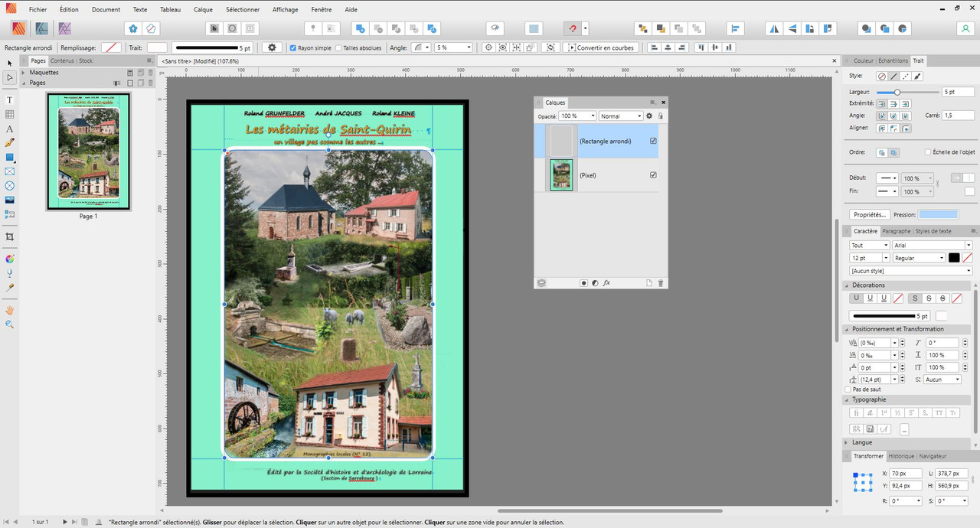The image size is (980, 528).
Task: Click the Preflight account icon top right
Action: click(x=965, y=28)
